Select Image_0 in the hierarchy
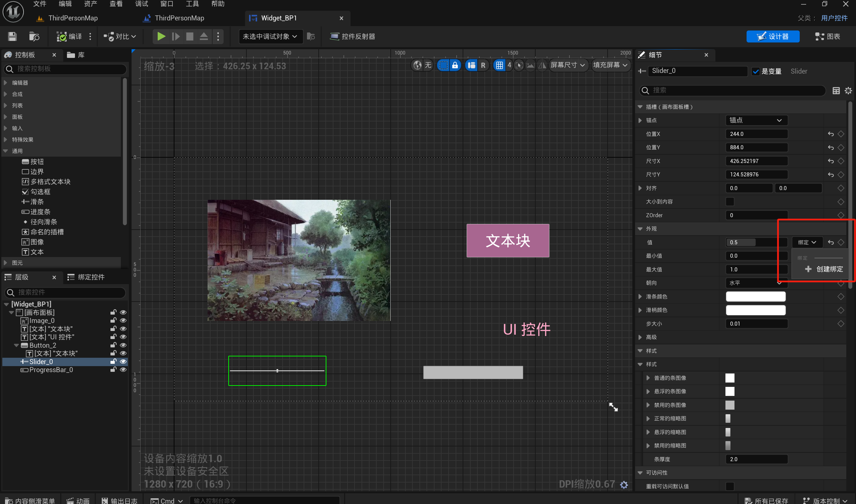The height and width of the screenshot is (504, 856). pyautogui.click(x=42, y=321)
